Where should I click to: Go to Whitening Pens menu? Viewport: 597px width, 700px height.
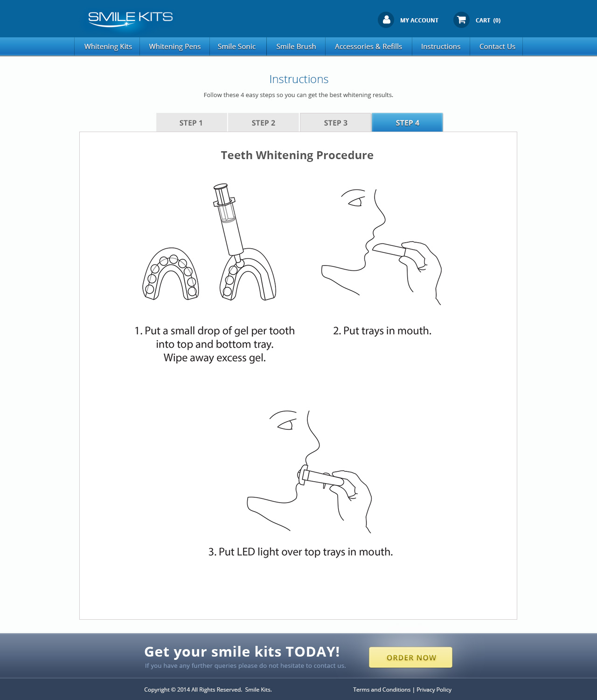tap(175, 47)
